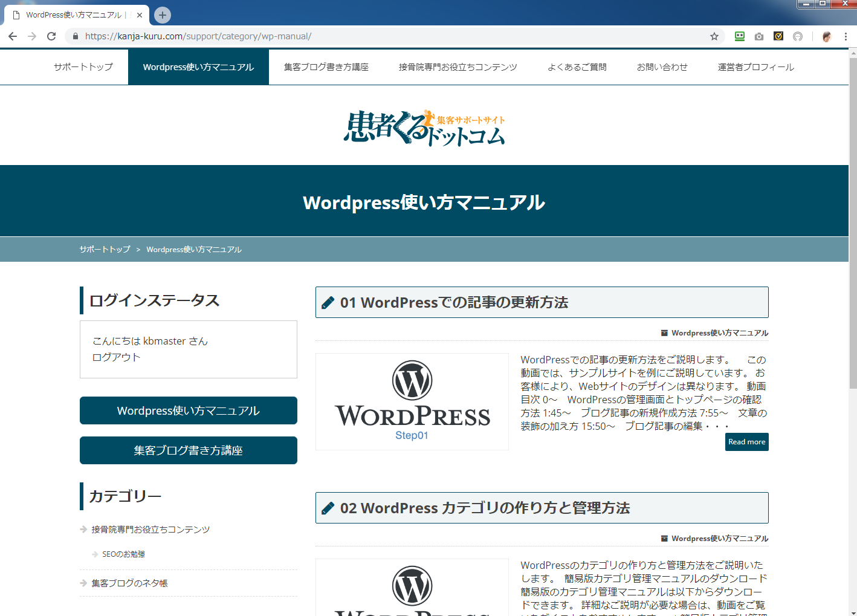Click the scrollbar down arrow

tap(853, 611)
